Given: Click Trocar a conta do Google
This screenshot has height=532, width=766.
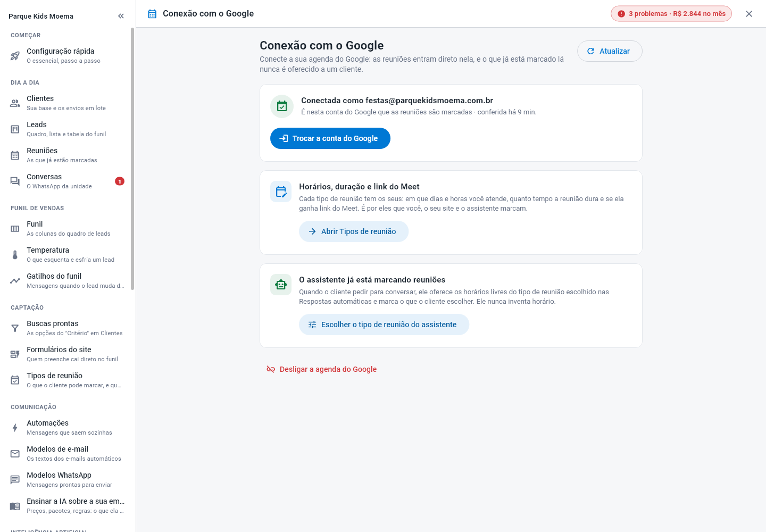Looking at the screenshot, I should pos(330,138).
